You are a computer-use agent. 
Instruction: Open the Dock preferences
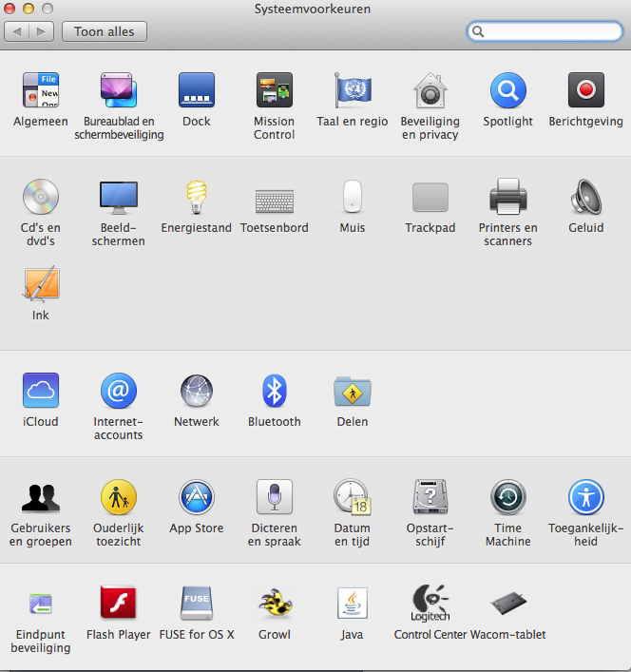pyautogui.click(x=197, y=90)
